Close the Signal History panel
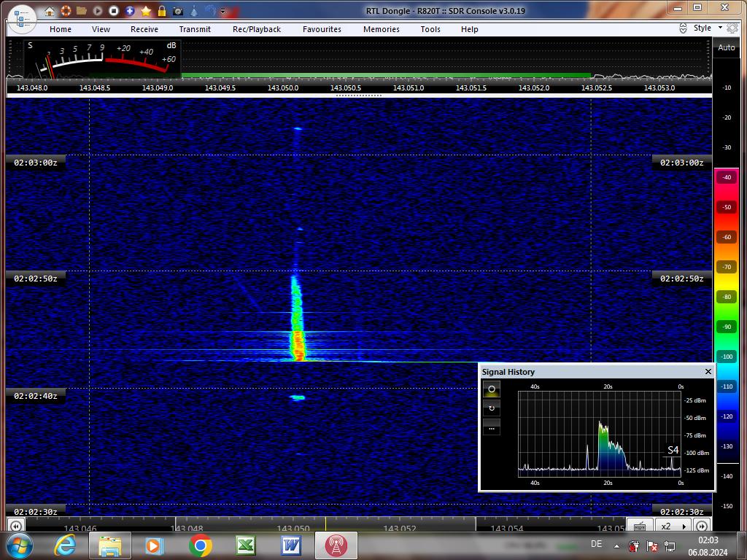 click(708, 371)
